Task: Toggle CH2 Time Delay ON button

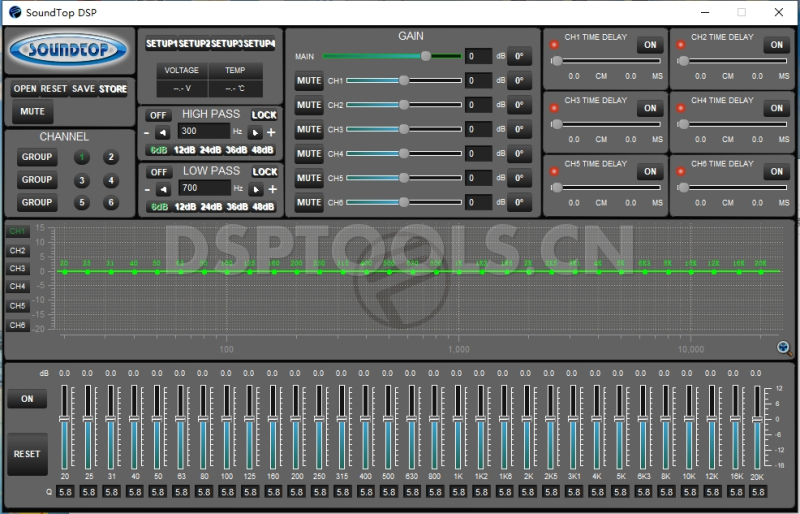Action: 777,44
